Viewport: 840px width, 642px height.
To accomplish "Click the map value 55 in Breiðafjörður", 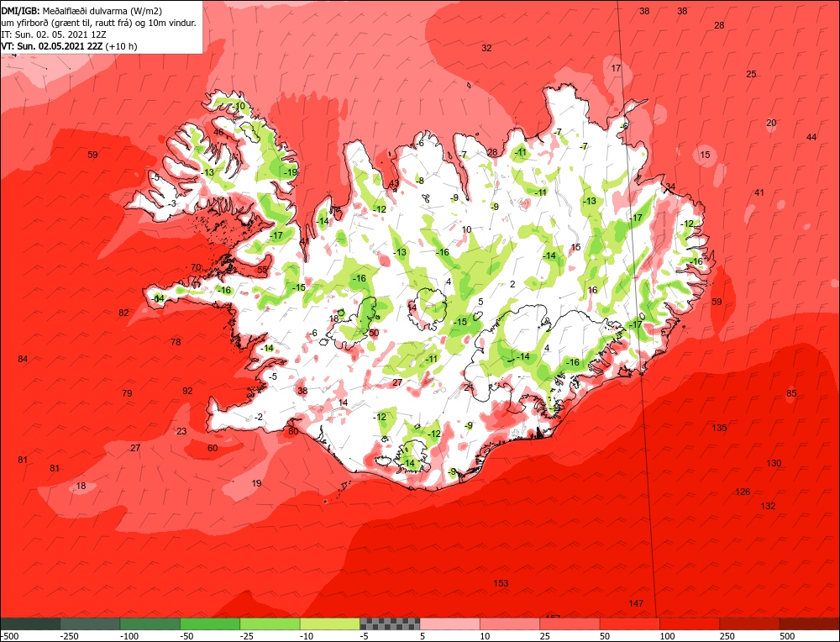I will [262, 270].
